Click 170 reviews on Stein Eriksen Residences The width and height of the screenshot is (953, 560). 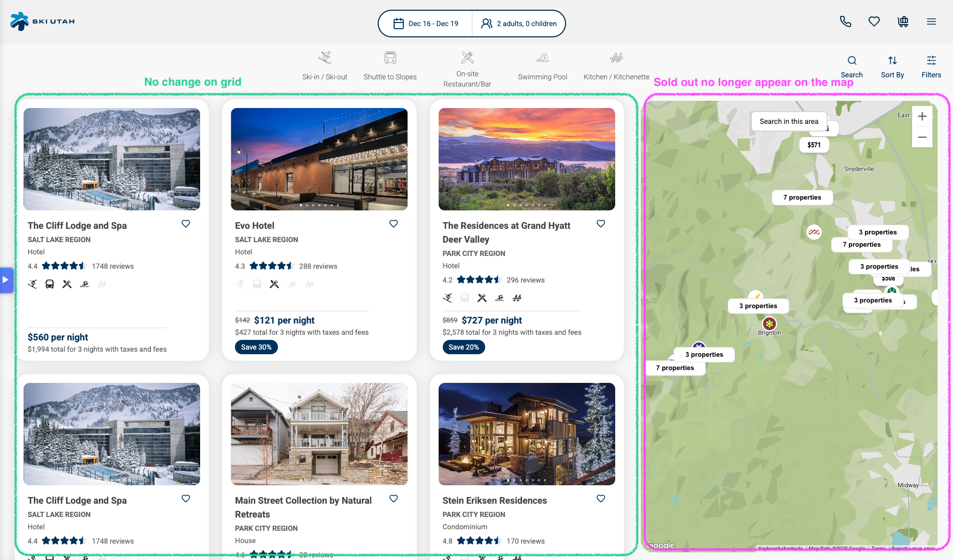525,541
